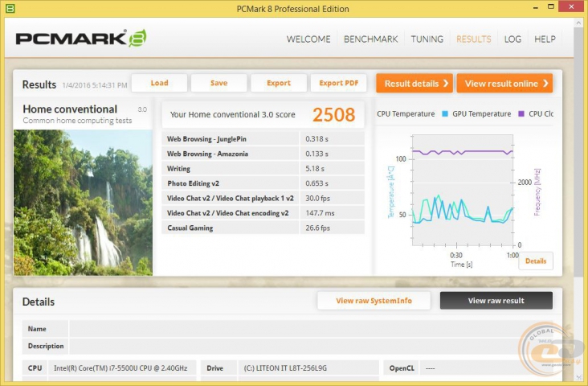Click 'Video Chat playback 1 v2' row

263,199
